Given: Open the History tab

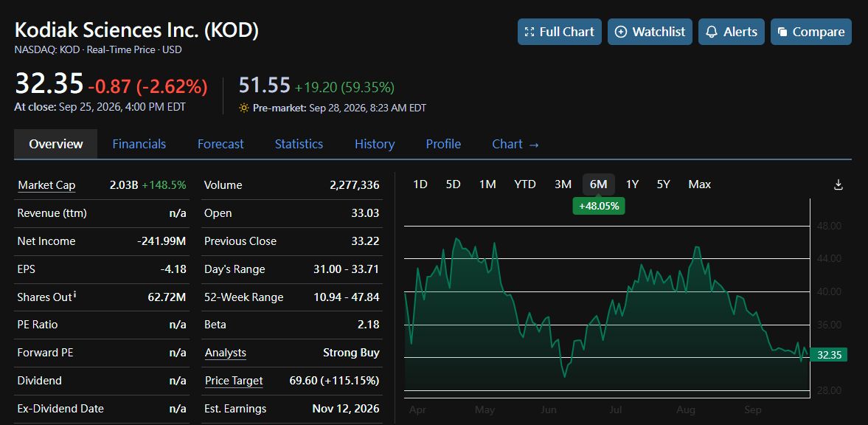Looking at the screenshot, I should click(375, 144).
